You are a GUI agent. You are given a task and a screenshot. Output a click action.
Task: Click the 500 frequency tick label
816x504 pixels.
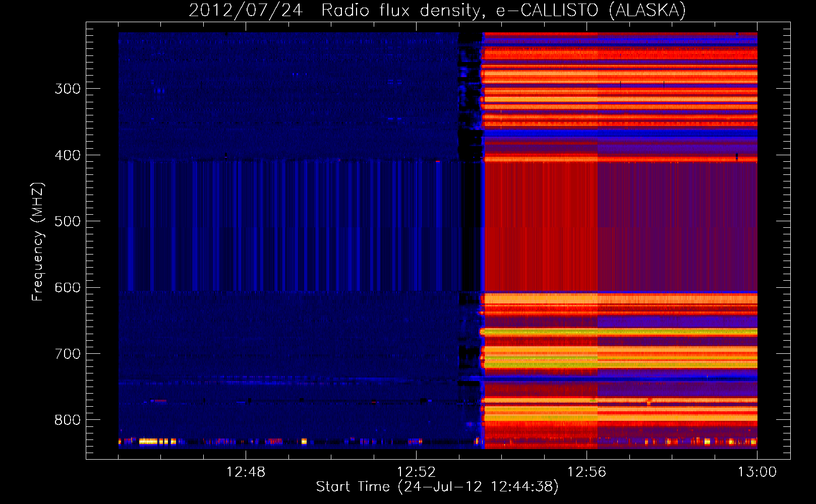[x=68, y=221]
